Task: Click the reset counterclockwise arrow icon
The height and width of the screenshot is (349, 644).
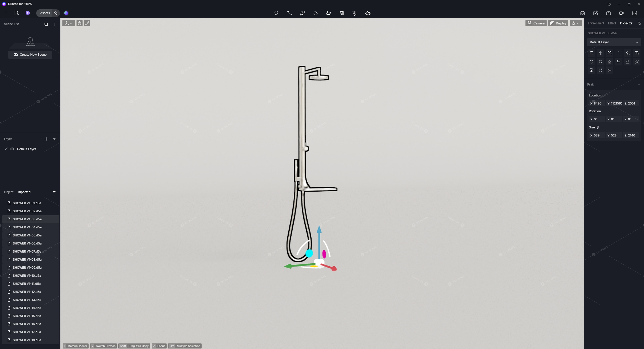Action: [591, 62]
